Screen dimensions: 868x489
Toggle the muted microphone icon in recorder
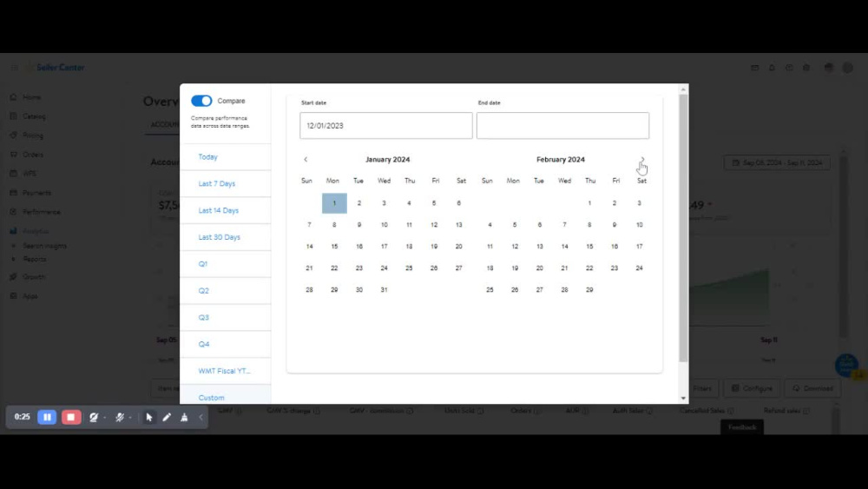tap(119, 417)
